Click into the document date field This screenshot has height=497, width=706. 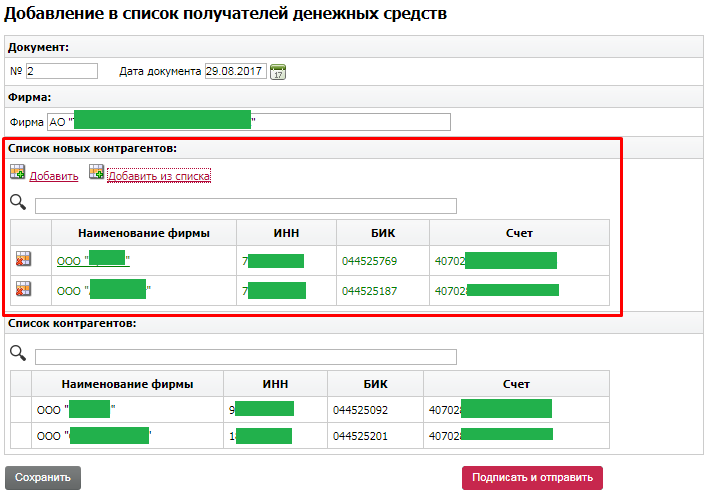(x=235, y=71)
